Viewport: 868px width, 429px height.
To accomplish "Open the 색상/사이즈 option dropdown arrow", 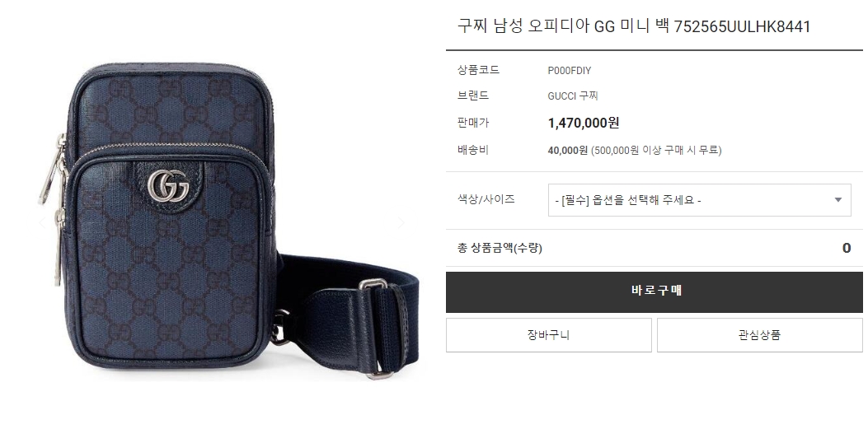I will 838,199.
